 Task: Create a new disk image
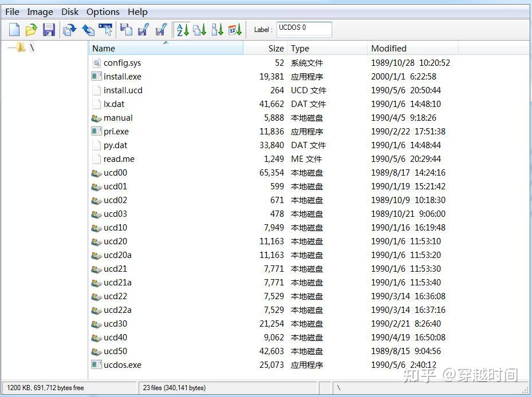[14, 29]
